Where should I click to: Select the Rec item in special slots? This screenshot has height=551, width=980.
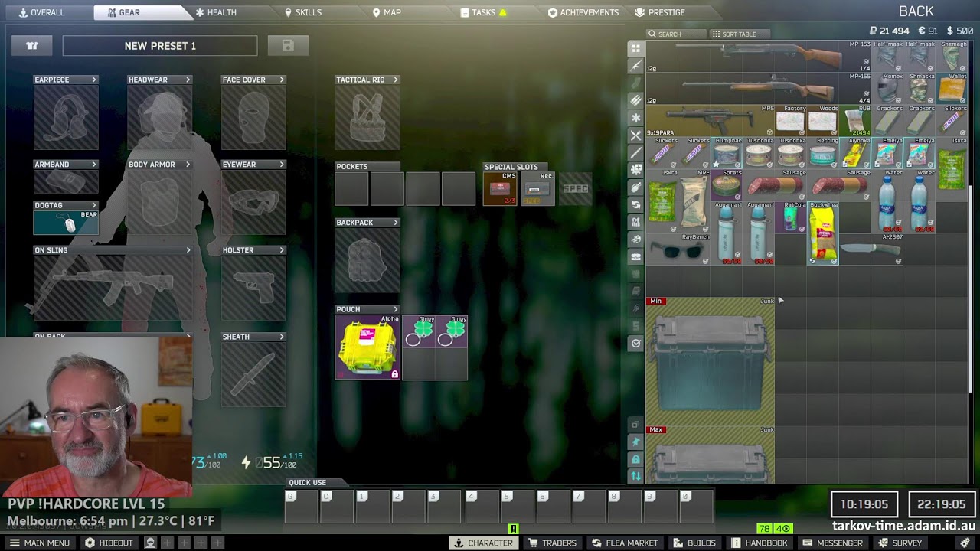[537, 188]
